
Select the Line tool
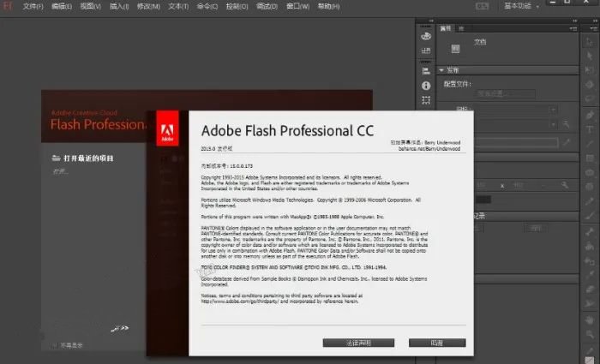[x=590, y=143]
